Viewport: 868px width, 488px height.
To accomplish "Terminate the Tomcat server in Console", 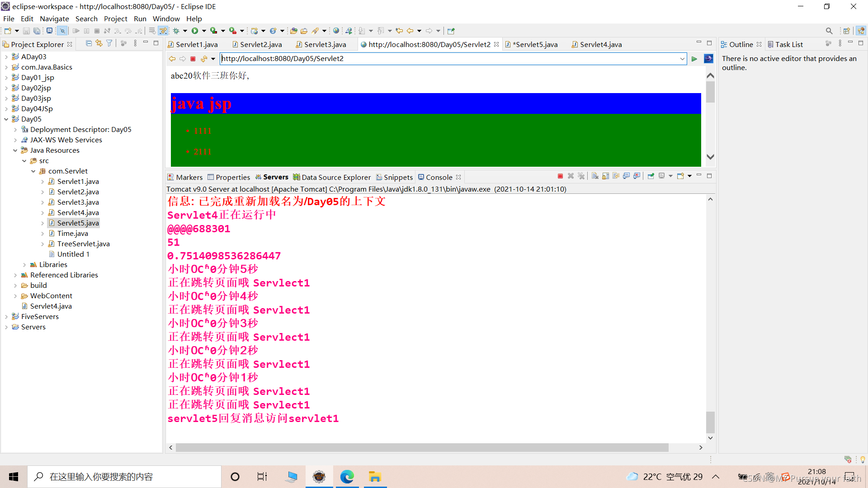I will pos(560,176).
